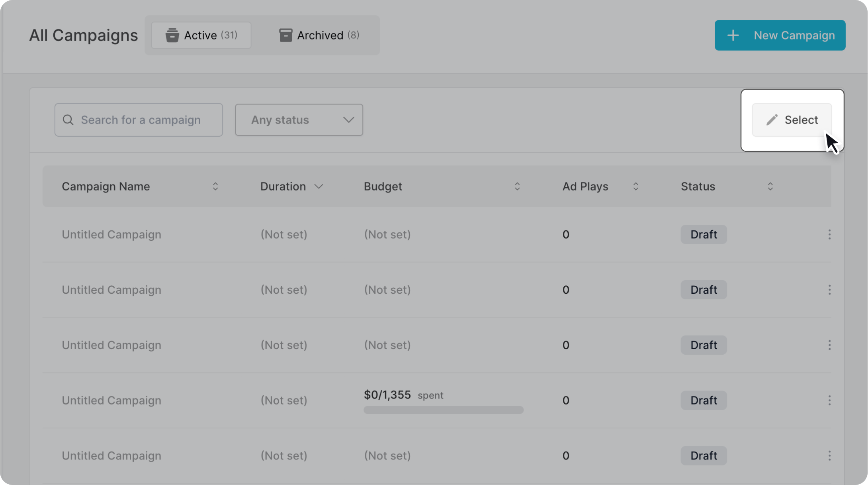868x485 pixels.
Task: Click the Duration column chevron
Action: click(319, 187)
